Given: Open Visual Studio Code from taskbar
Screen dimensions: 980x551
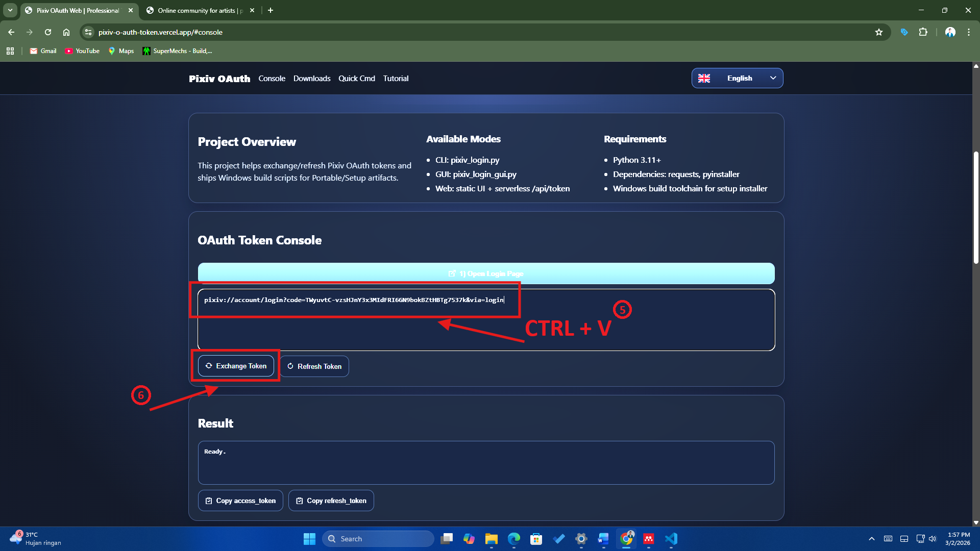Looking at the screenshot, I should (x=671, y=539).
